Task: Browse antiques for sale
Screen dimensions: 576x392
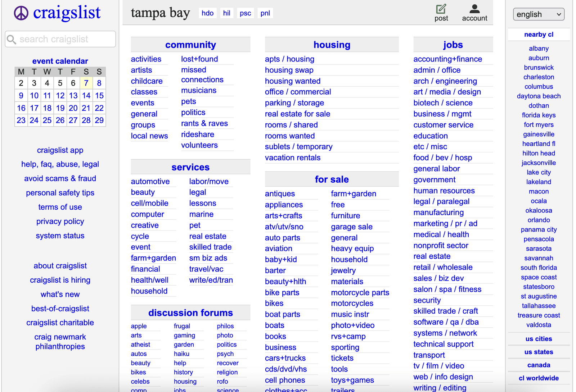Action: click(280, 194)
